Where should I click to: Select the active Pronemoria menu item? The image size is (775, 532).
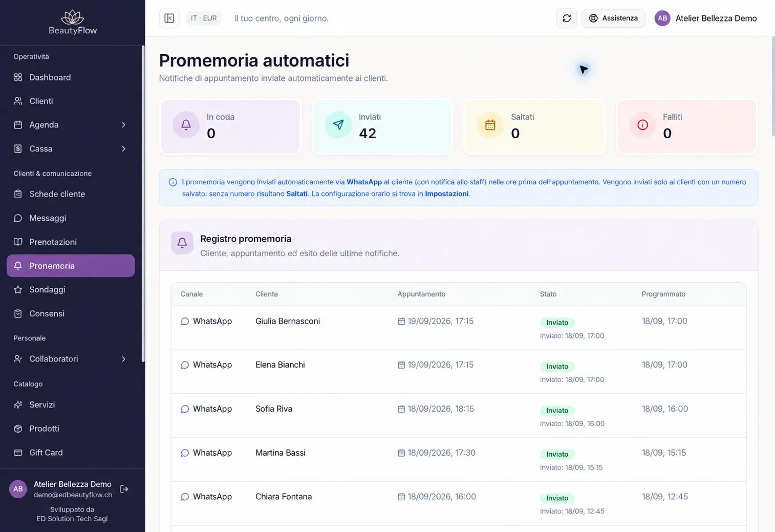tap(71, 266)
